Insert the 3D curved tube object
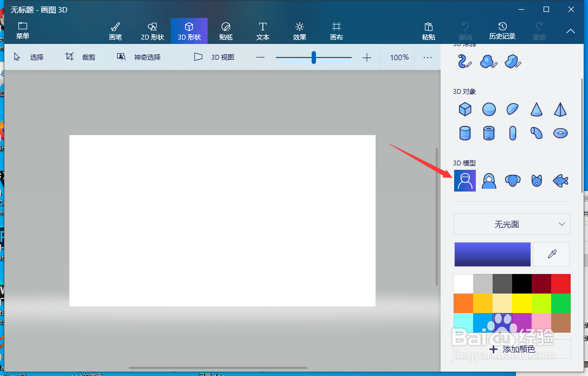 [537, 133]
